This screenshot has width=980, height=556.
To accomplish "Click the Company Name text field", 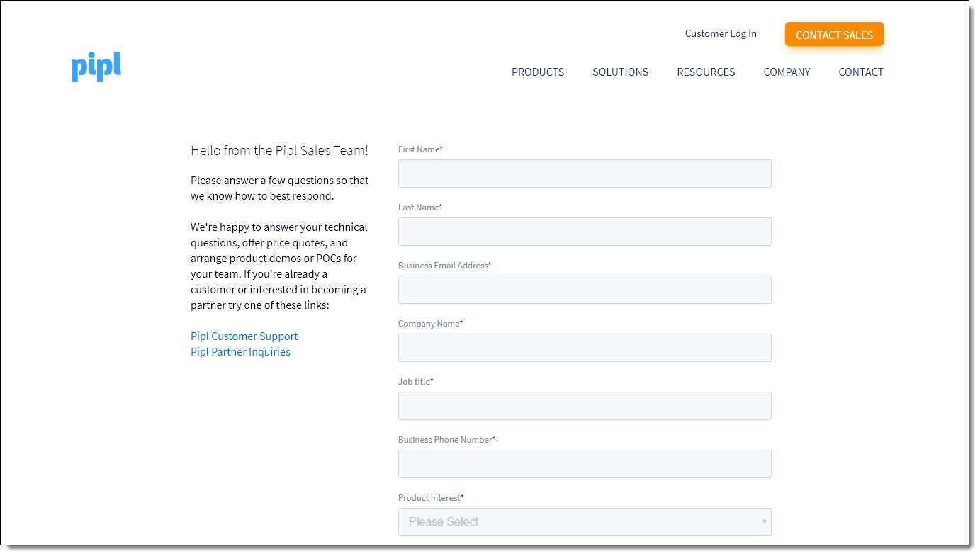I will click(584, 348).
